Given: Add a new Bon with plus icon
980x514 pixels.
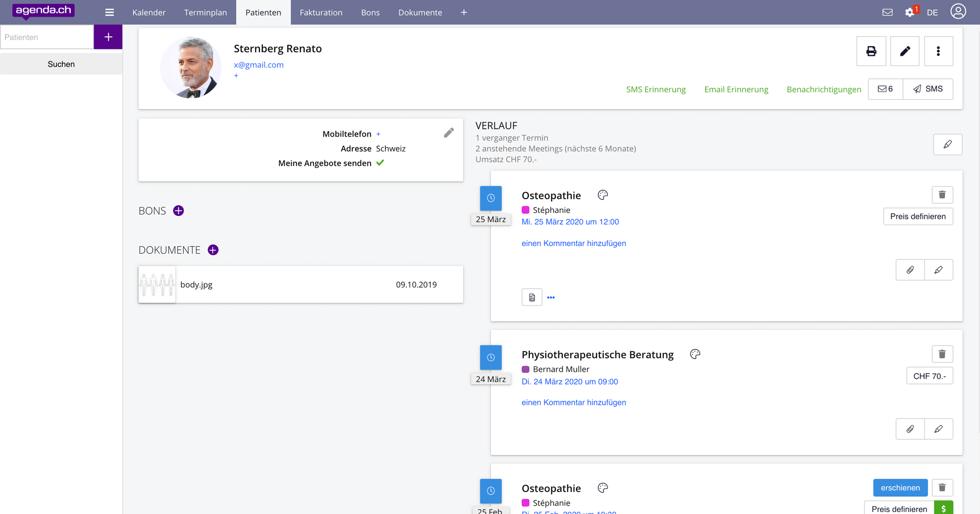Looking at the screenshot, I should pyautogui.click(x=178, y=210).
